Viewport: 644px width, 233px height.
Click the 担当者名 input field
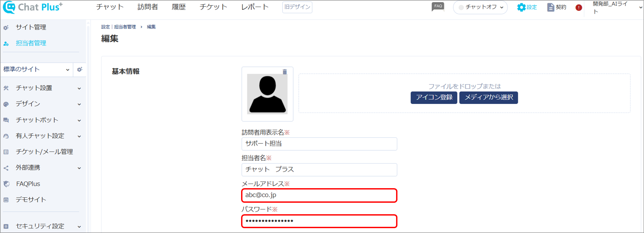[x=319, y=170]
